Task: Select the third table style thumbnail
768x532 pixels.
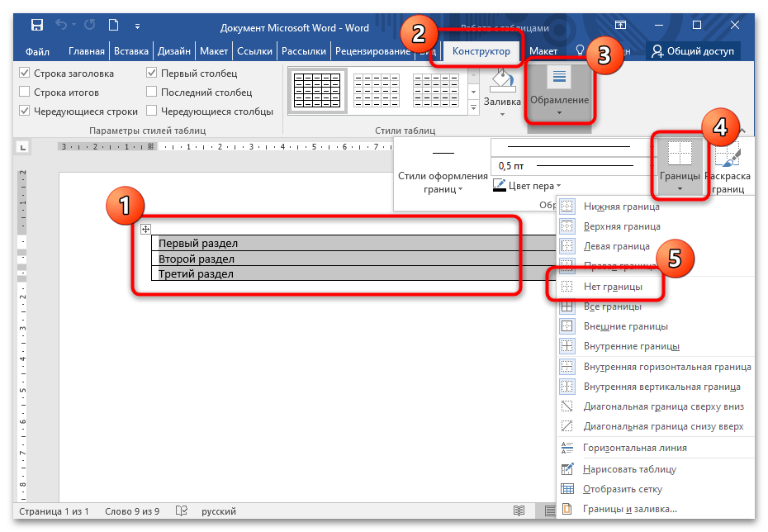Action: click(435, 91)
